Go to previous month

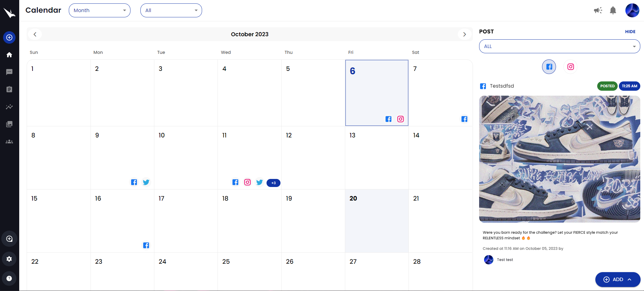pos(35,34)
